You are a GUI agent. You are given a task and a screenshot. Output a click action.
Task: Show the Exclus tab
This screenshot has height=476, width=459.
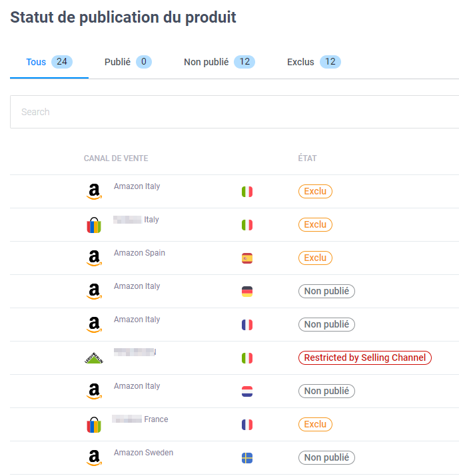[313, 63]
